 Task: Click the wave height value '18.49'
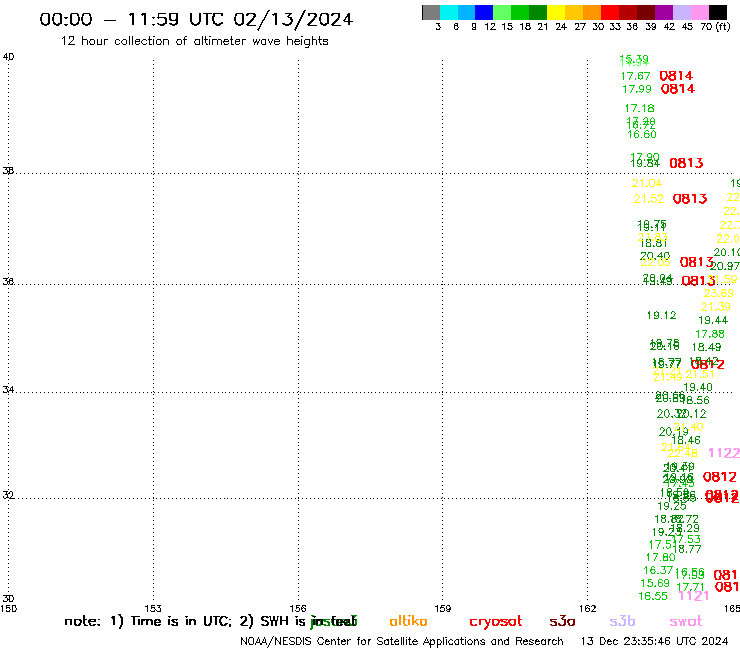click(706, 347)
